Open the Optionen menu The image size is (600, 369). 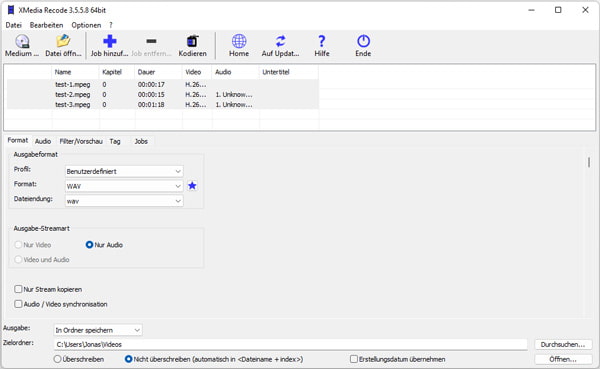(86, 25)
